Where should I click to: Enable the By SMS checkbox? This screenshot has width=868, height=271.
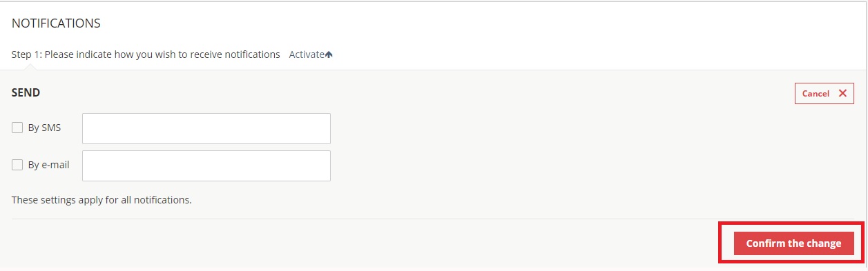(17, 128)
